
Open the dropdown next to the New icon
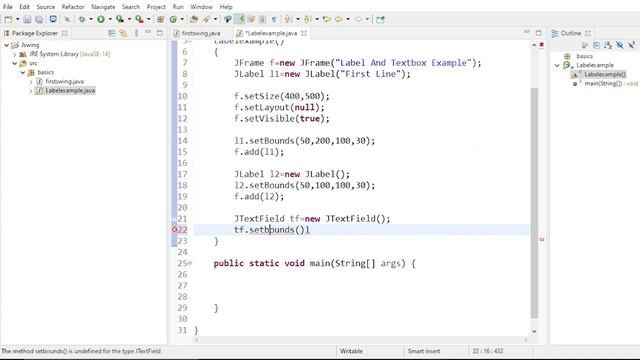pos(18,19)
